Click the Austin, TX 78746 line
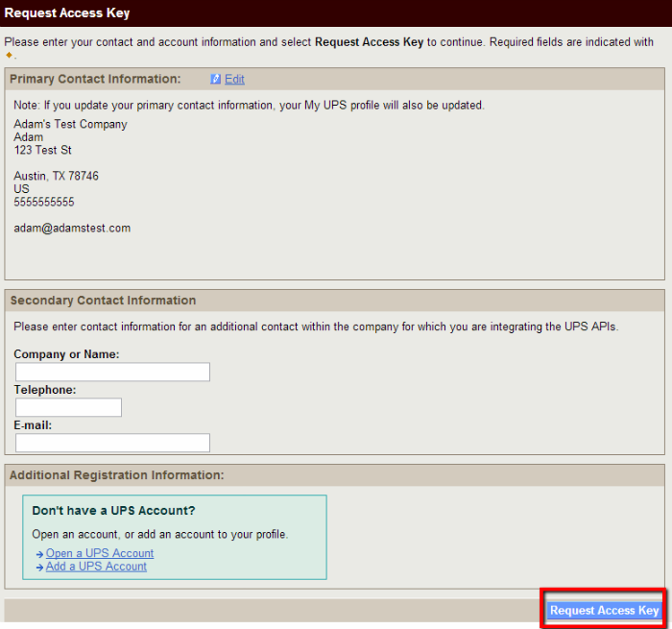 [x=56, y=176]
